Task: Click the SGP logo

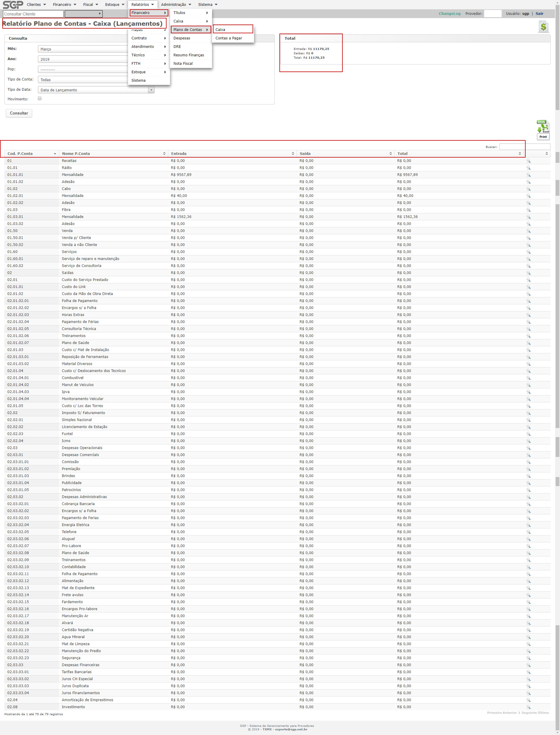Action: 13,5
